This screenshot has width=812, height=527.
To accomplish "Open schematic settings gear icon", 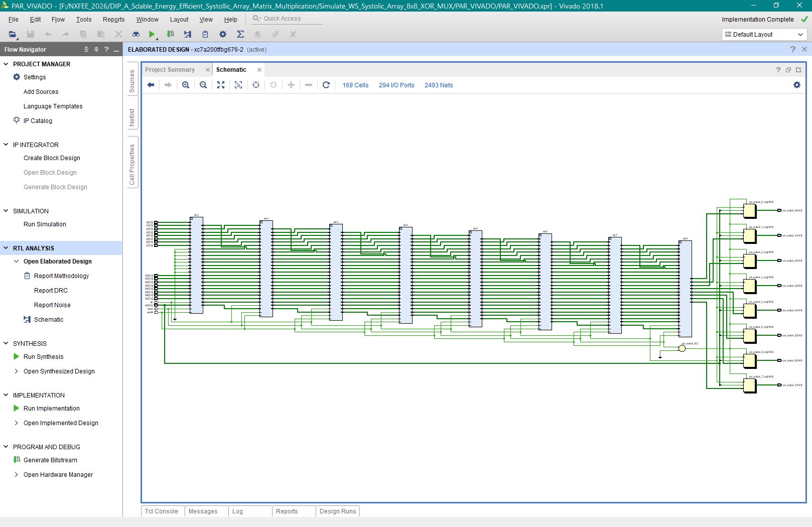I will click(x=796, y=85).
